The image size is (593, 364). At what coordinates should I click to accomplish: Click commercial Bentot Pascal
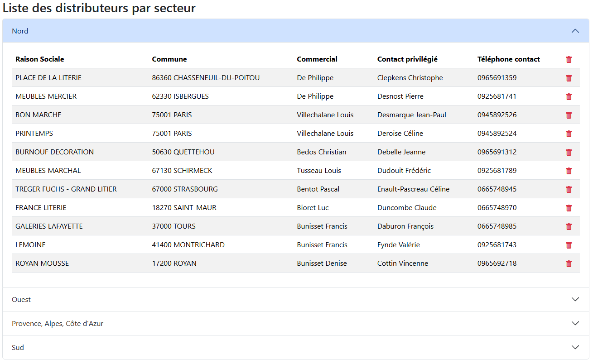(x=318, y=189)
